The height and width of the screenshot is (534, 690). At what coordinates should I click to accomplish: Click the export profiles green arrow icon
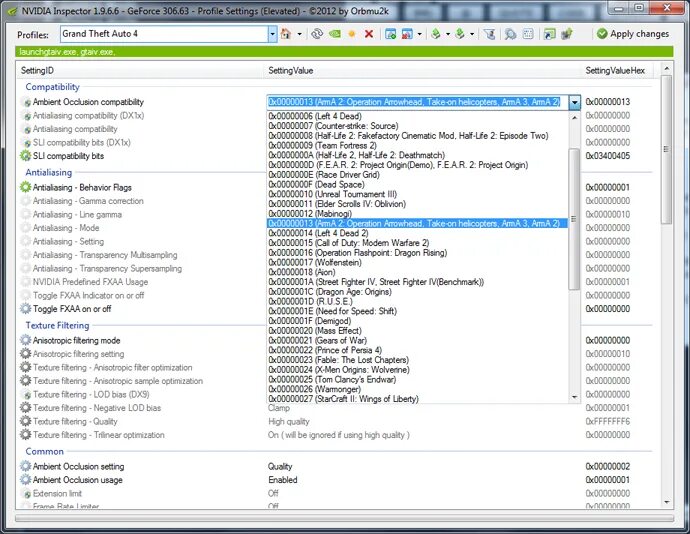click(x=436, y=34)
